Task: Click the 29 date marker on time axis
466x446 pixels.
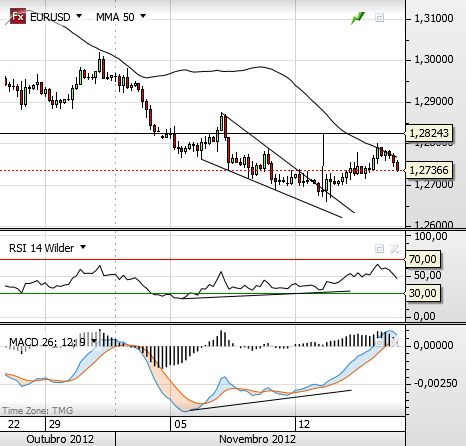Action: tap(55, 424)
